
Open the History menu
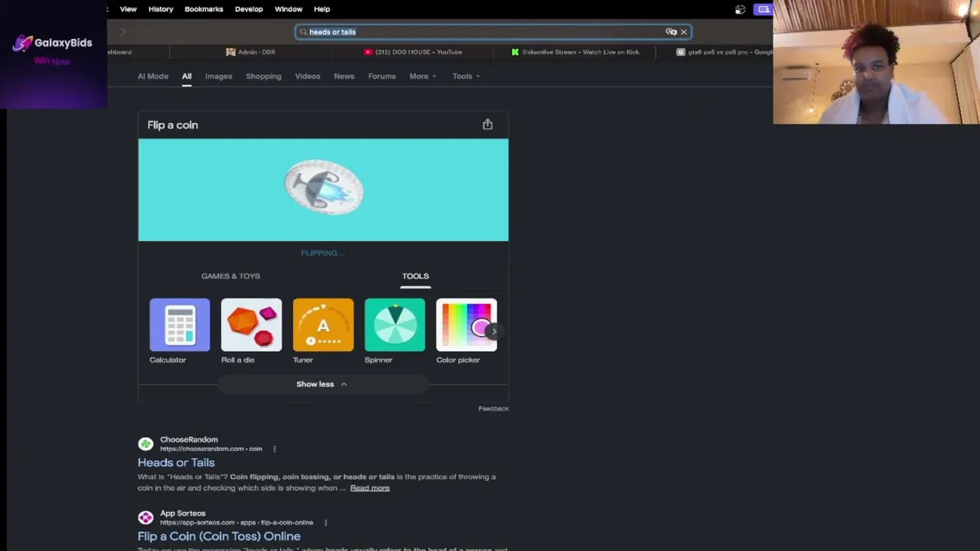[161, 9]
